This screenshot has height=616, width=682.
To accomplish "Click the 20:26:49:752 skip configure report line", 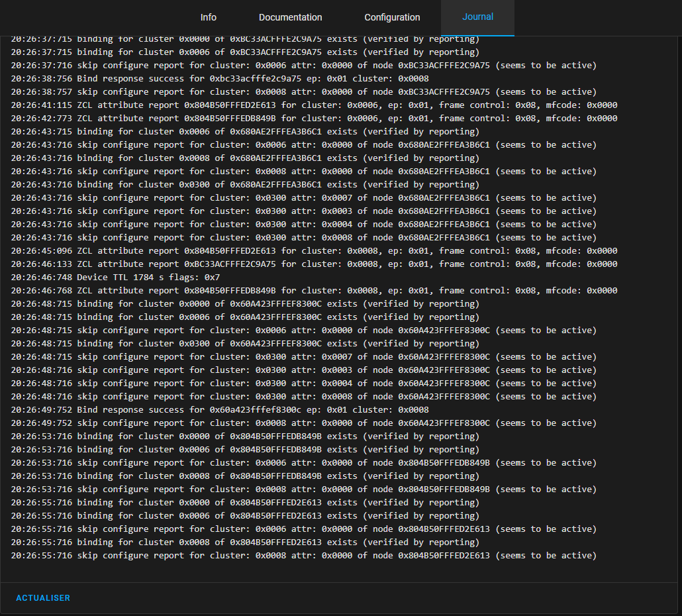I will click(x=303, y=423).
